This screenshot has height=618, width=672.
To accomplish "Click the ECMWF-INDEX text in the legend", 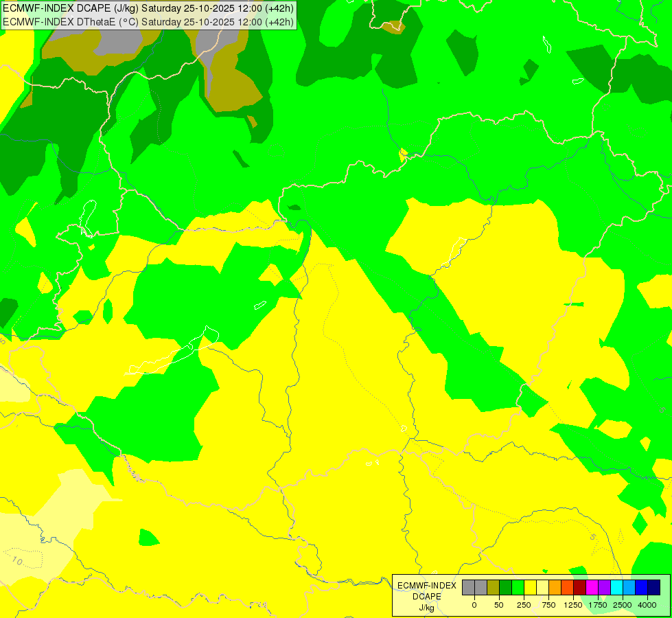I will click(x=427, y=586).
